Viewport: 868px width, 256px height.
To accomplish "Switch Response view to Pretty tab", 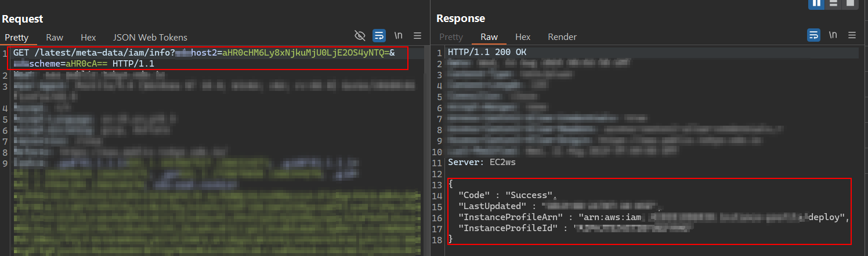I will pyautogui.click(x=451, y=37).
